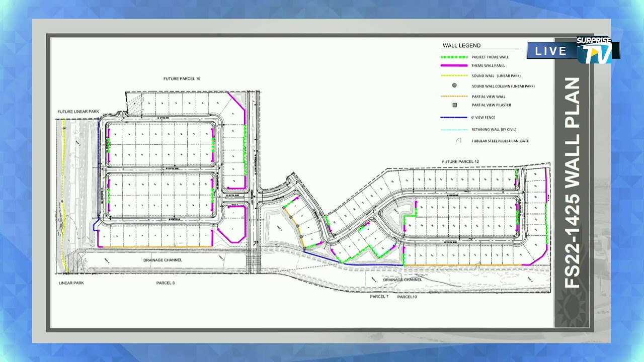Click the yellow Sound Wall legend line
This screenshot has width=644, height=362.
point(454,76)
